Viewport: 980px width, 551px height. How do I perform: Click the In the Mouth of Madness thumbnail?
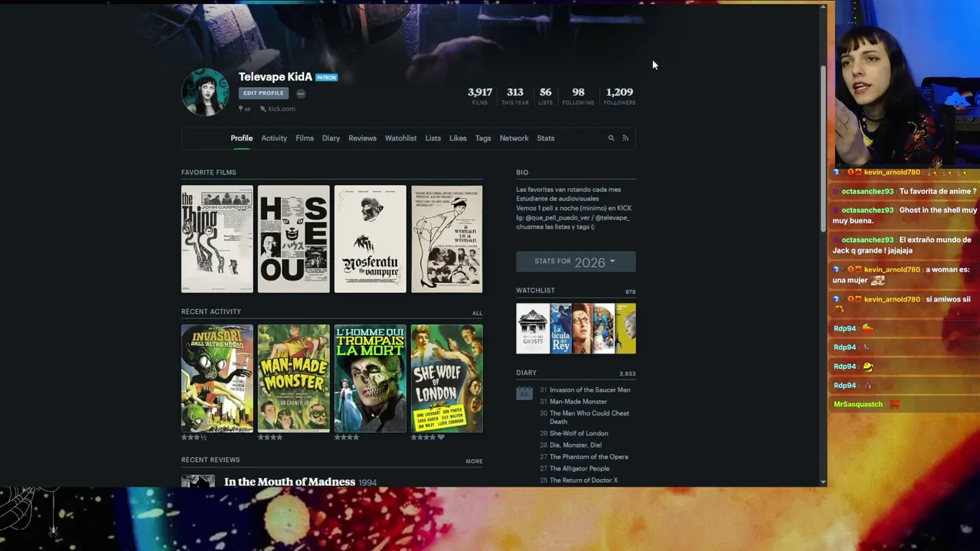tap(198, 481)
